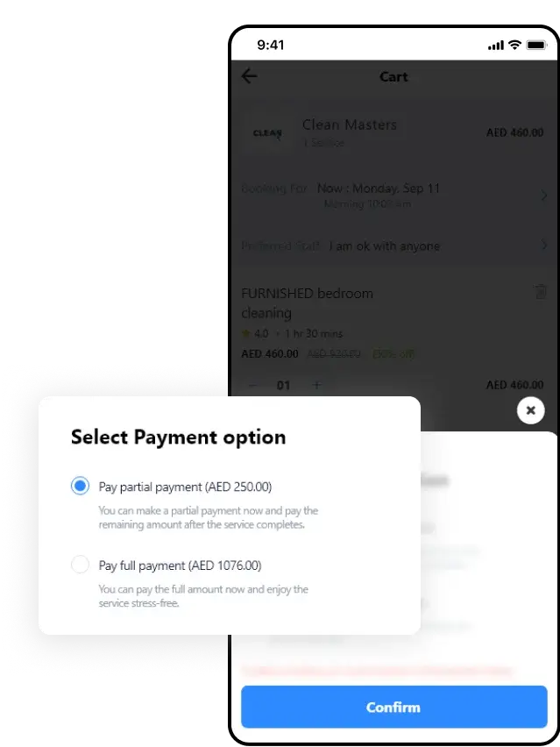
Task: Tap the Pay partial payment (AED 250.00) label
Action: 185,487
